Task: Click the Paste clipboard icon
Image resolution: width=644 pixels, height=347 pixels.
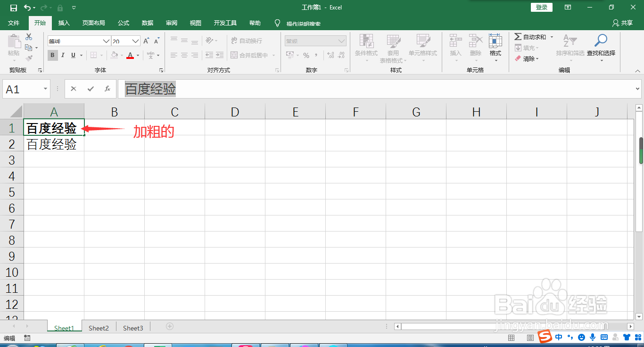Action: click(x=14, y=41)
